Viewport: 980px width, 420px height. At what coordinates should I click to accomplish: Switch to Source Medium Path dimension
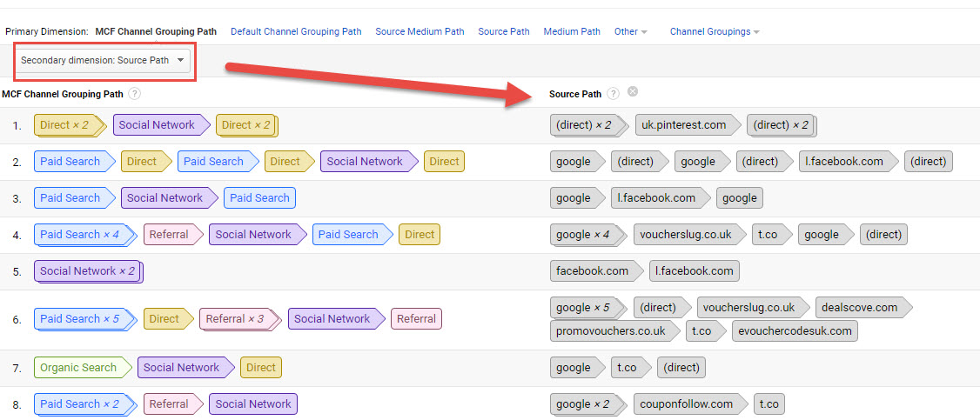tap(420, 31)
